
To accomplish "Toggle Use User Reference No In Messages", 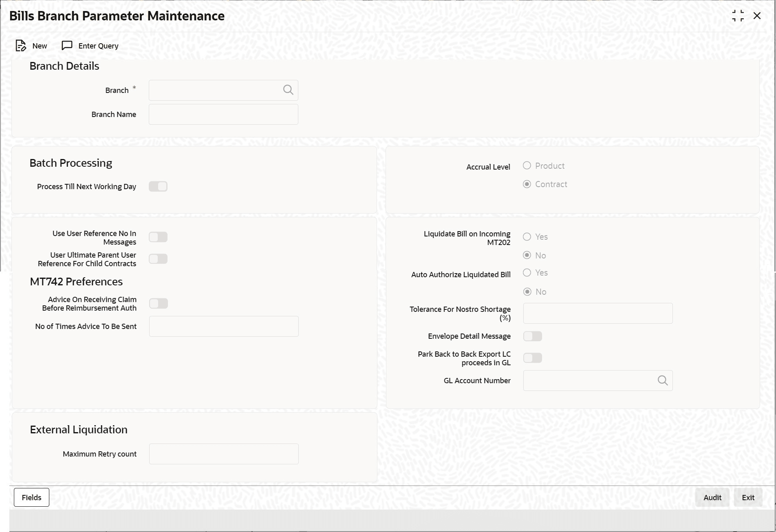I will click(x=158, y=237).
